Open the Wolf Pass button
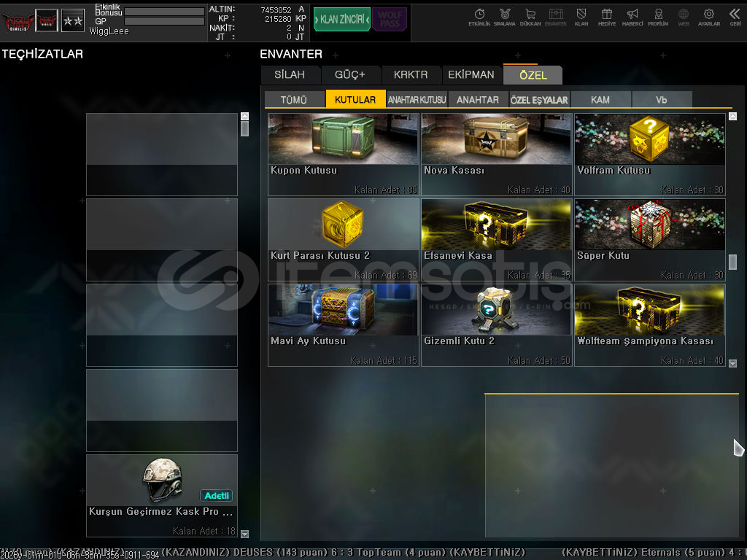Screen dimensions: 747x560 (390, 20)
